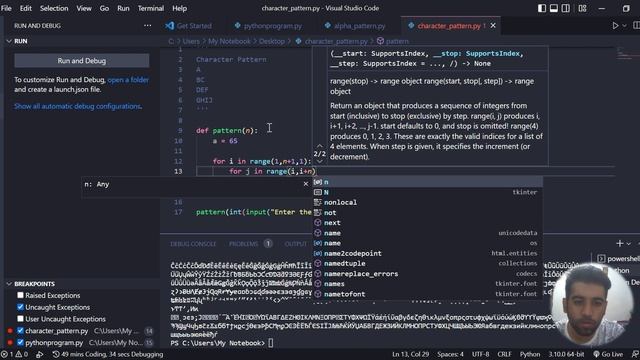Click the pattern breadcrumb symbol
This screenshot has width=640, height=360.
(x=393, y=41)
